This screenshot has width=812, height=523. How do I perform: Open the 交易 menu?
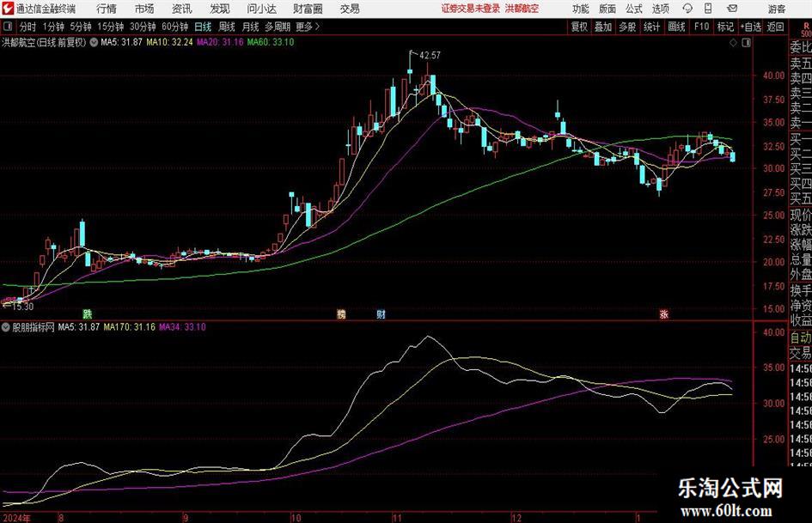tap(350, 9)
